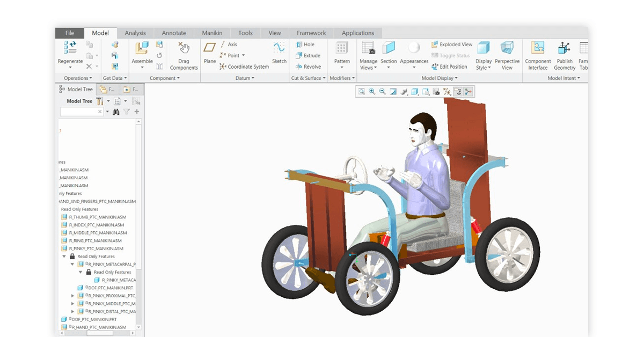
Task: Click the Section icon
Action: [389, 48]
